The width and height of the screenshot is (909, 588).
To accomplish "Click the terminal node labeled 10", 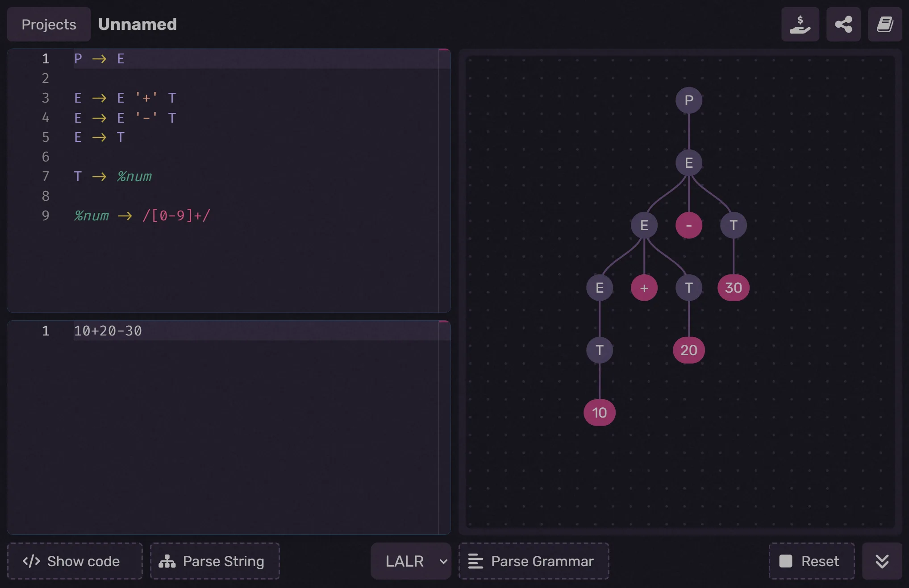I will click(x=599, y=413).
